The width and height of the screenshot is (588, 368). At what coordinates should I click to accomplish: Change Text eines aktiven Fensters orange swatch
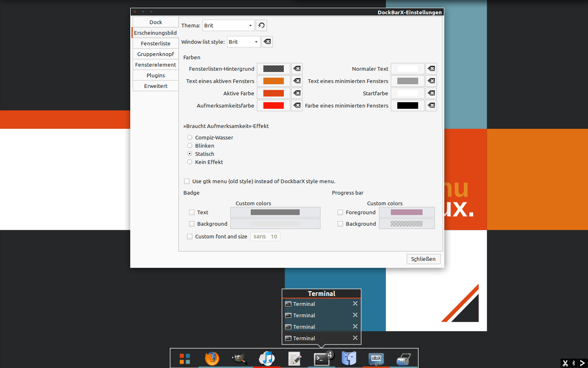(274, 81)
